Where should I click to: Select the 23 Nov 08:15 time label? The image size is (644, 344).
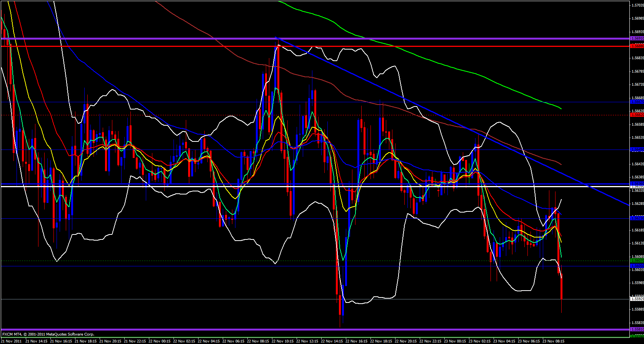pyautogui.click(x=553, y=341)
